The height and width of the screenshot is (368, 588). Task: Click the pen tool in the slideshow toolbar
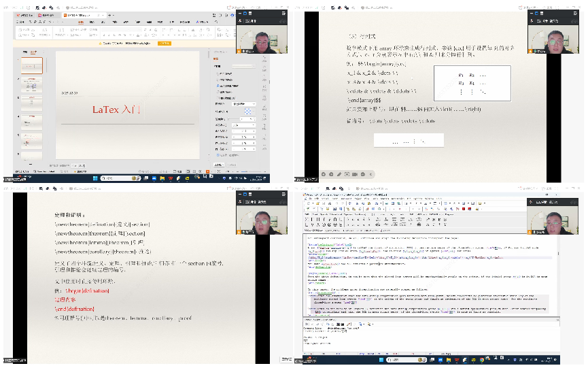[x=339, y=174]
